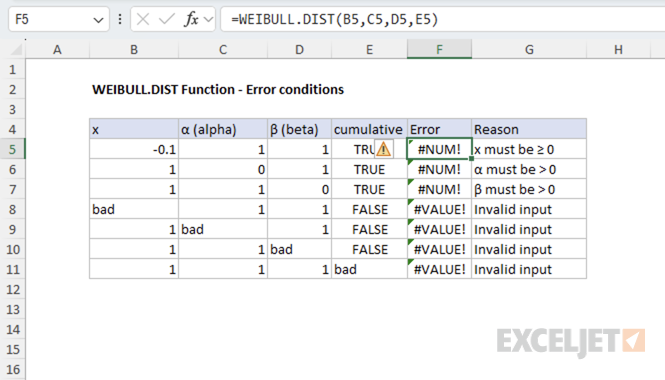
Task: Click 'α must be > 0' cell
Action: (x=529, y=170)
